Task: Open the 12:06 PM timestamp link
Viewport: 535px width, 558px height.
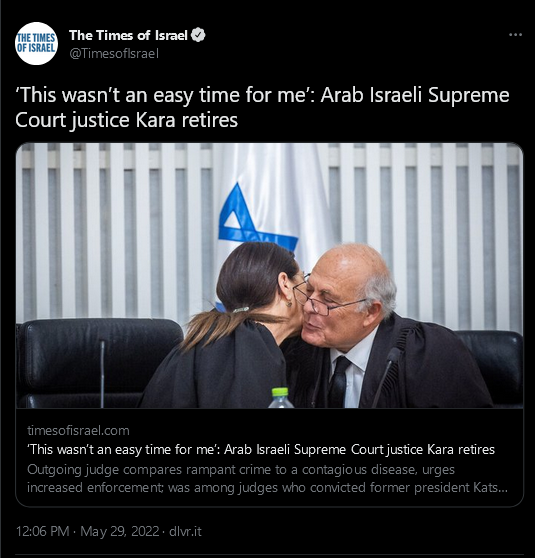Action: 42,531
